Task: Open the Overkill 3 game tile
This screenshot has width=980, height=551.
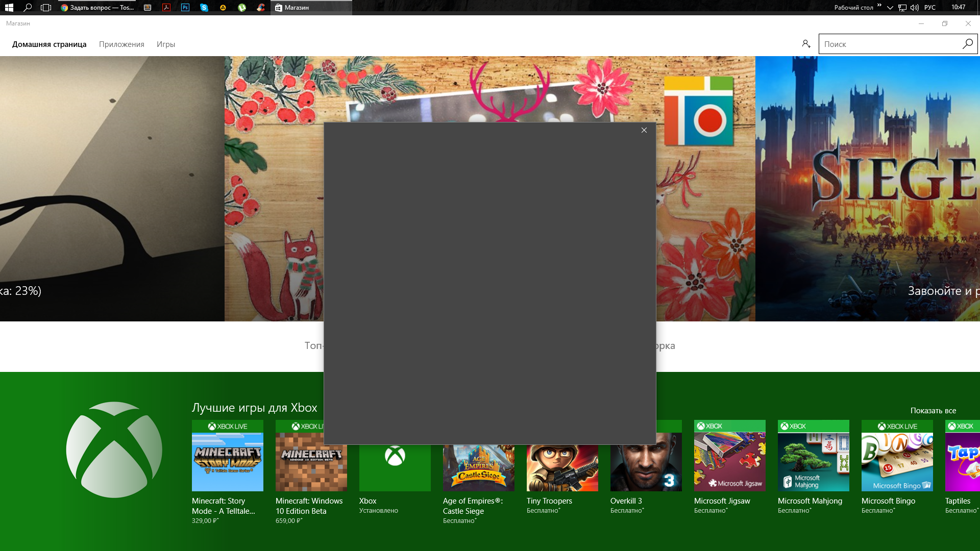Action: 646,467
